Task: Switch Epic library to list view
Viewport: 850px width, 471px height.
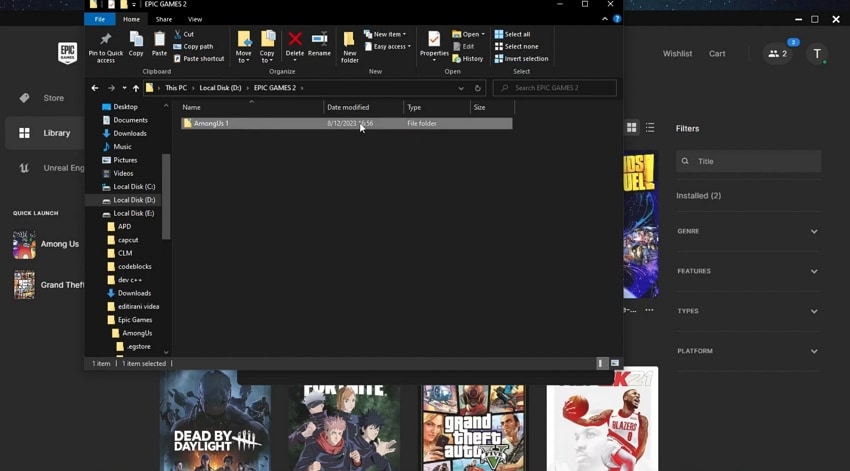Action: point(650,127)
